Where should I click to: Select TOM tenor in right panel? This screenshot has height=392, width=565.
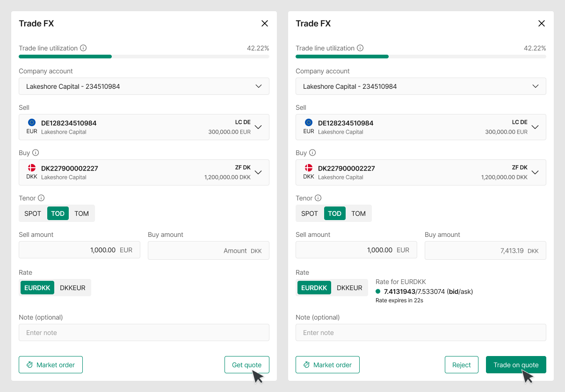click(x=359, y=214)
